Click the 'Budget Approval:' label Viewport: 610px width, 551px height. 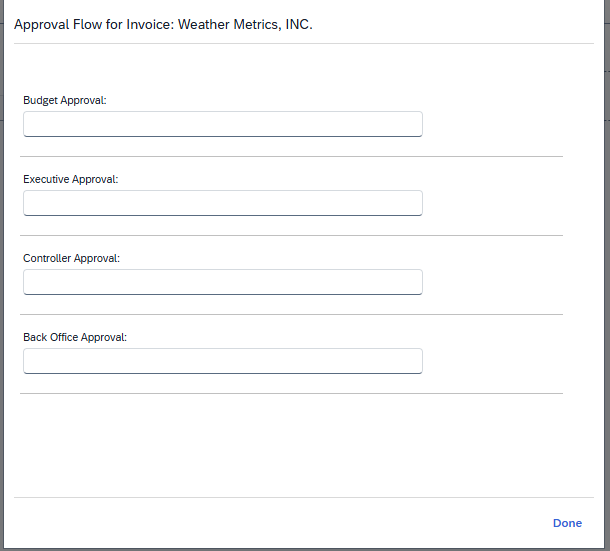(x=65, y=100)
